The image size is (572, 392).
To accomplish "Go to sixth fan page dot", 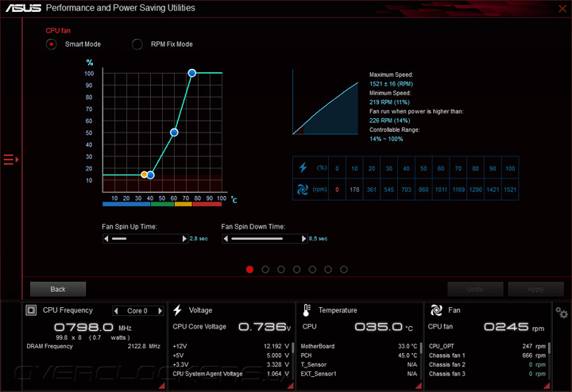I will (328, 269).
